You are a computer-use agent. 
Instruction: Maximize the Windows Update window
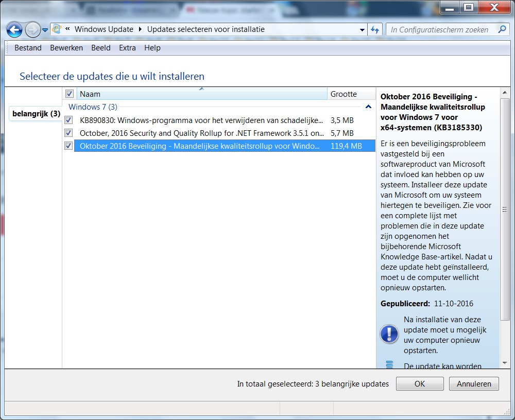click(469, 7)
